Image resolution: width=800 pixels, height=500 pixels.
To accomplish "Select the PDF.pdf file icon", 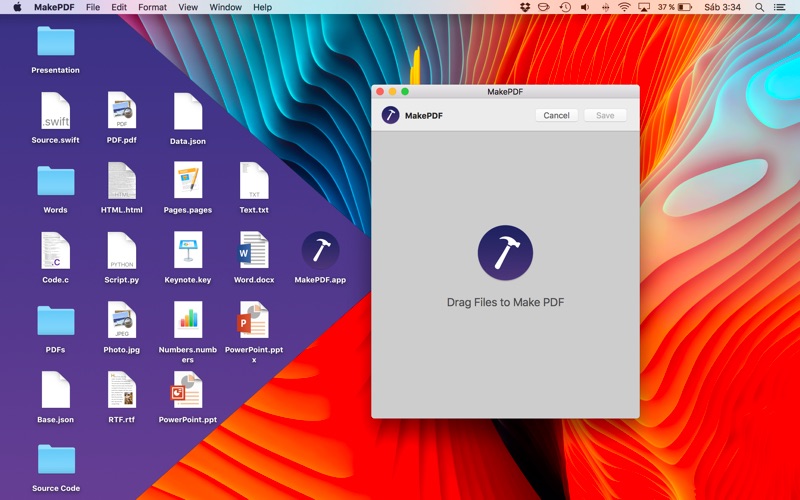I will [122, 111].
